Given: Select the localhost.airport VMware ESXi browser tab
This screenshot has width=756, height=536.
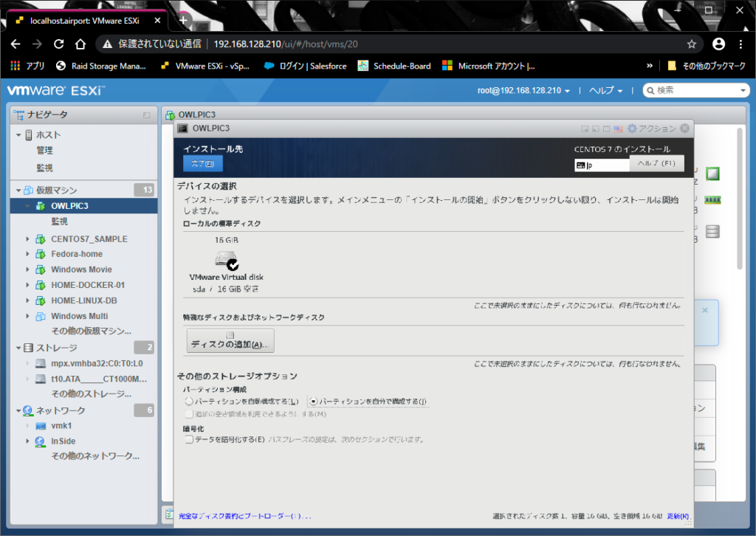Looking at the screenshot, I should tap(87, 21).
